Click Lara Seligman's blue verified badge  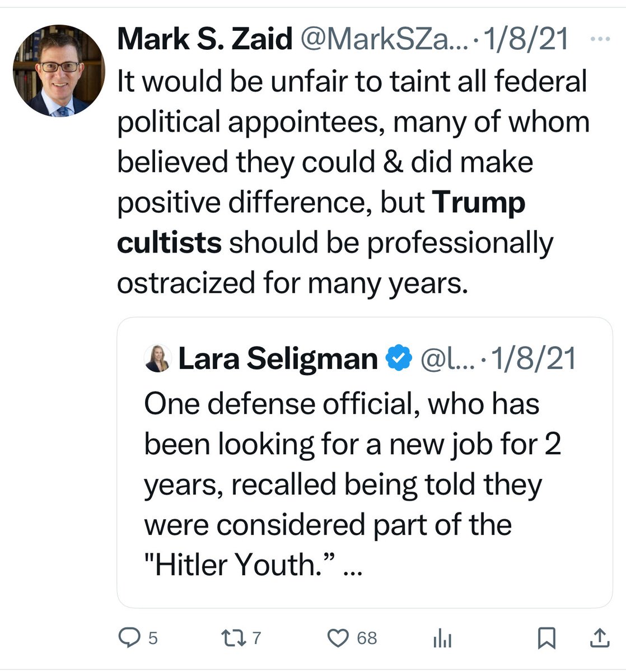400,359
